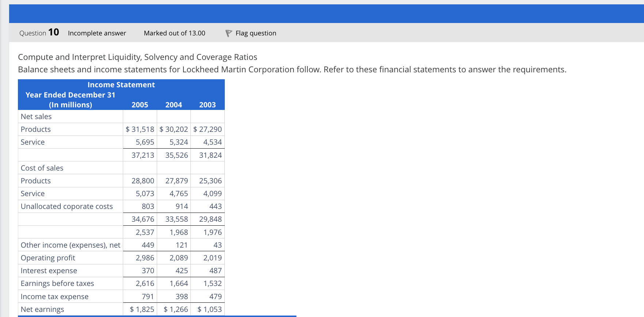Click the 479 cell
The height and width of the screenshot is (317, 644).
pos(208,297)
